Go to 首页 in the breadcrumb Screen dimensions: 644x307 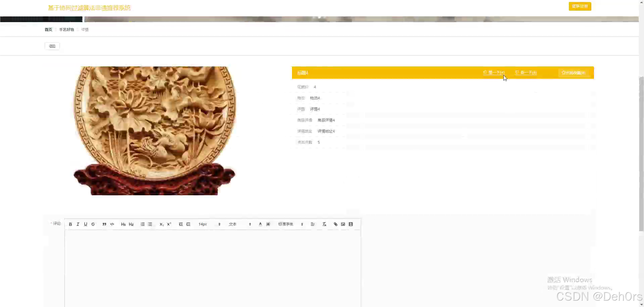pos(48,30)
